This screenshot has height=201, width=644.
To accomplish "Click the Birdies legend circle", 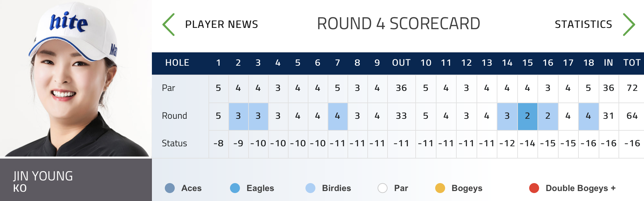I will pyautogui.click(x=310, y=188).
